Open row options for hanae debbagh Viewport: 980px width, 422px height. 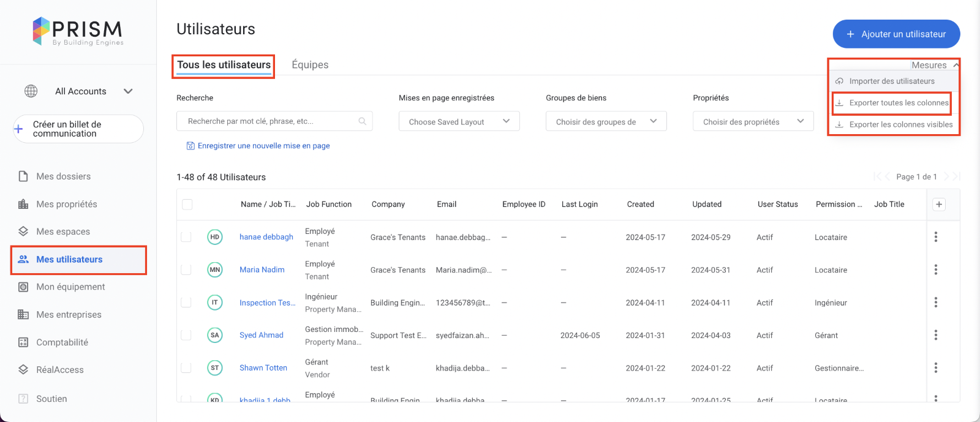[935, 237]
